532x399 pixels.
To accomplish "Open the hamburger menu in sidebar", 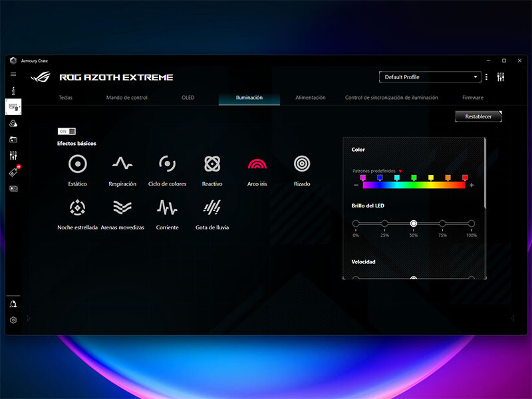I will [x=13, y=74].
